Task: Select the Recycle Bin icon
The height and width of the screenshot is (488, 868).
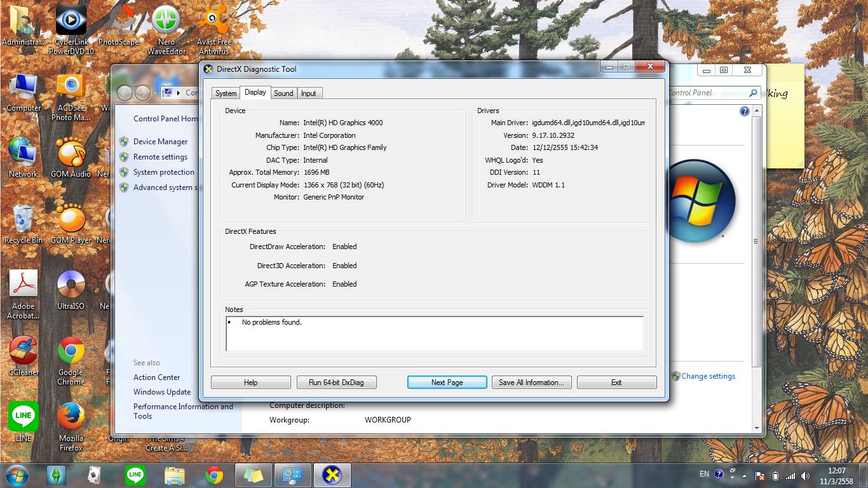Action: point(24,224)
